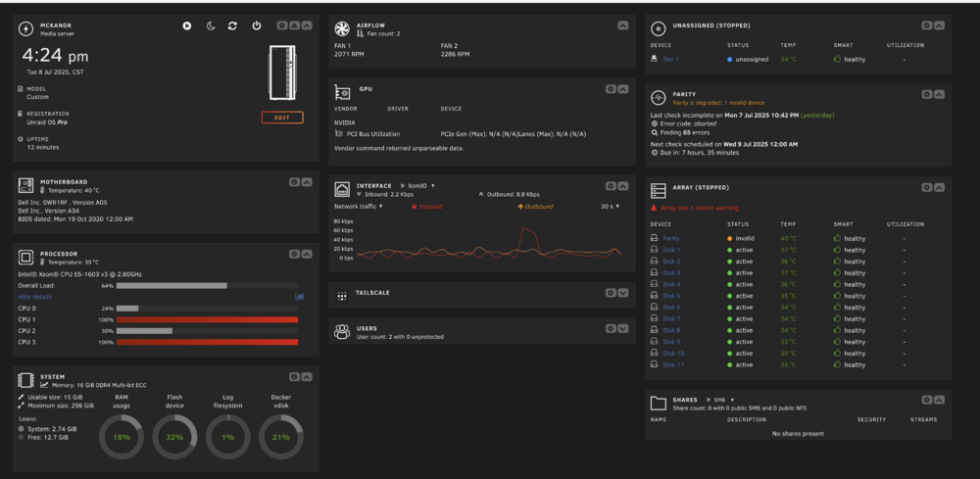This screenshot has width=980, height=479.
Task: Collapse the System tile
Action: tap(306, 377)
